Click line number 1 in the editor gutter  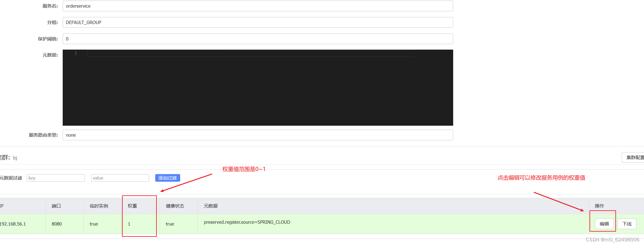pos(76,53)
